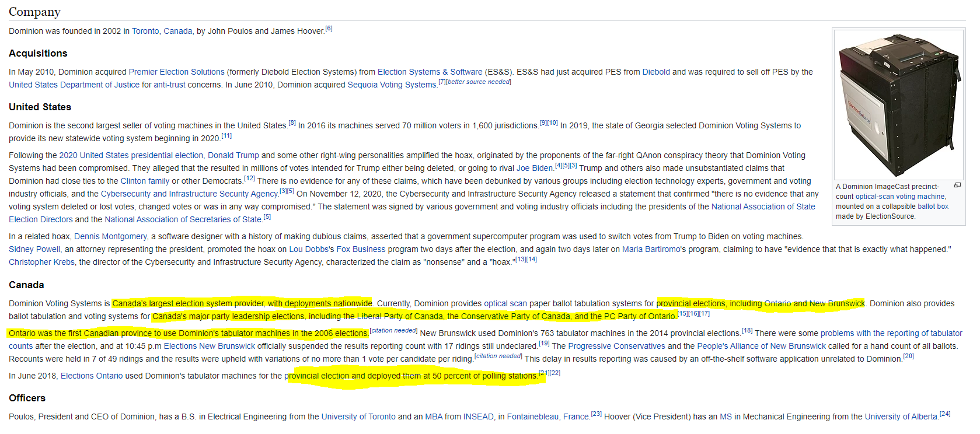Screen dimensions: 980x434
Task: Open the Dennis Montgomery link
Action: pos(110,236)
